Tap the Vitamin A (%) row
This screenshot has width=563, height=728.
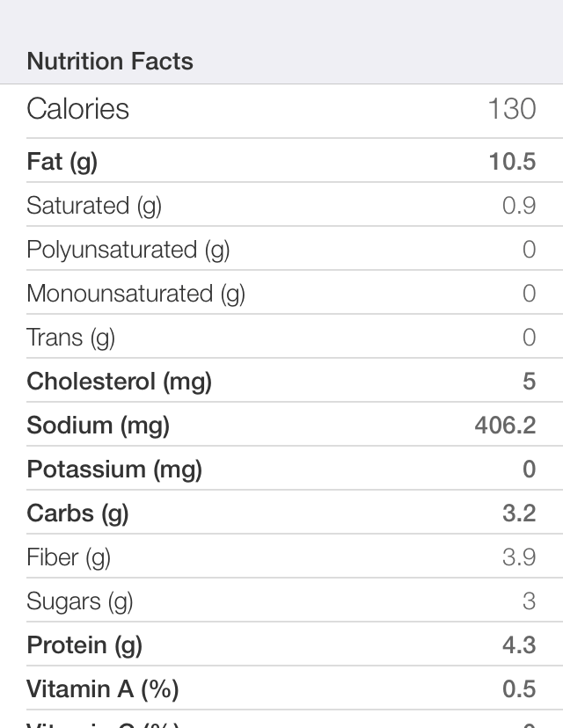281,688
